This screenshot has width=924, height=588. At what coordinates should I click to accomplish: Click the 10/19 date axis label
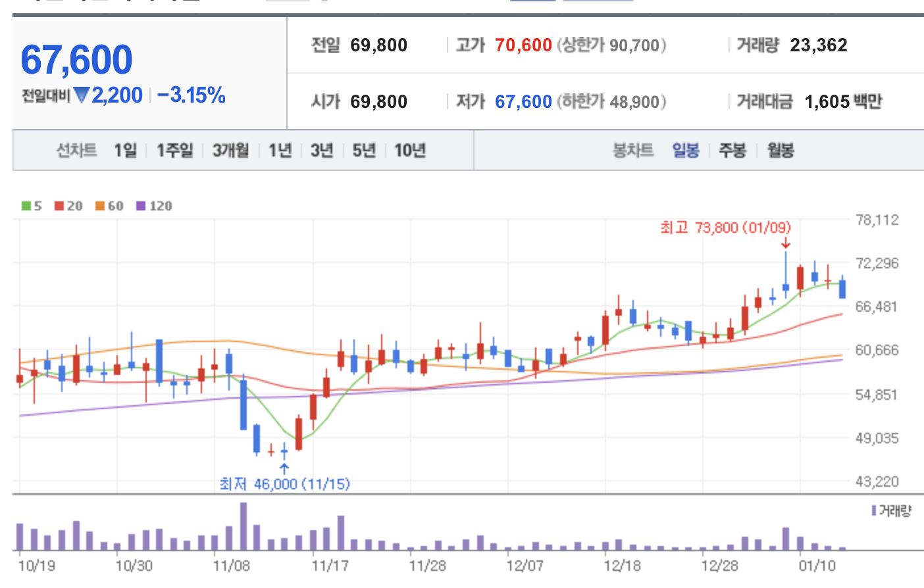point(36,566)
